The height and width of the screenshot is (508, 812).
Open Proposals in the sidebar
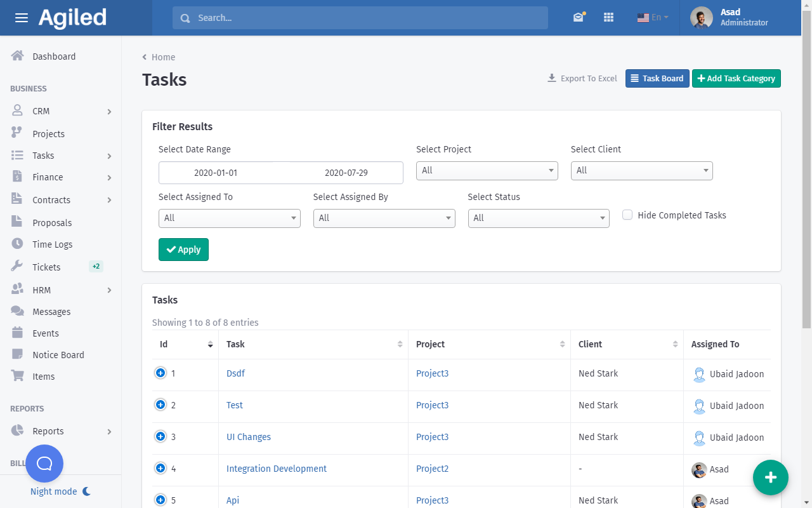(x=52, y=223)
